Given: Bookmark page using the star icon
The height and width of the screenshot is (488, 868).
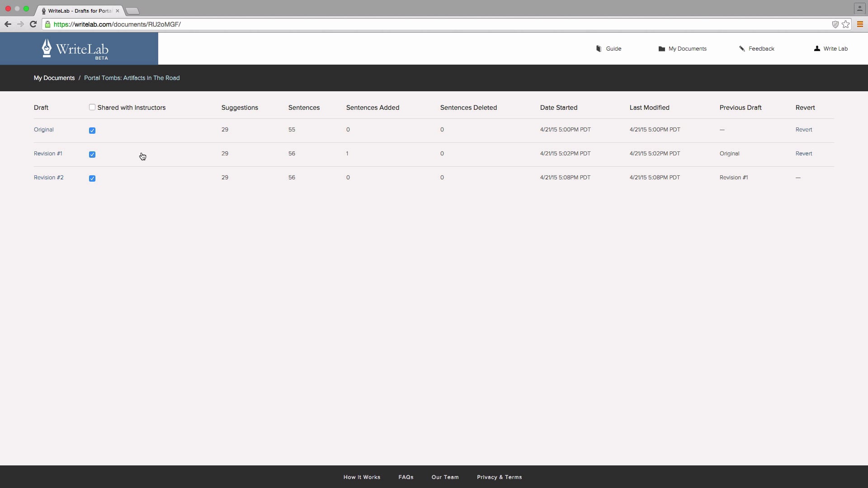Looking at the screenshot, I should (x=846, y=24).
